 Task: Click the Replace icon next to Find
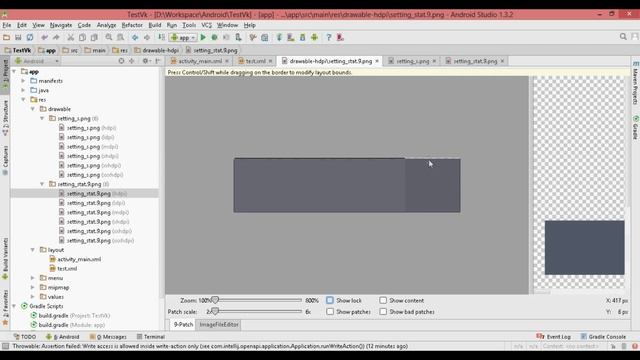120,38
